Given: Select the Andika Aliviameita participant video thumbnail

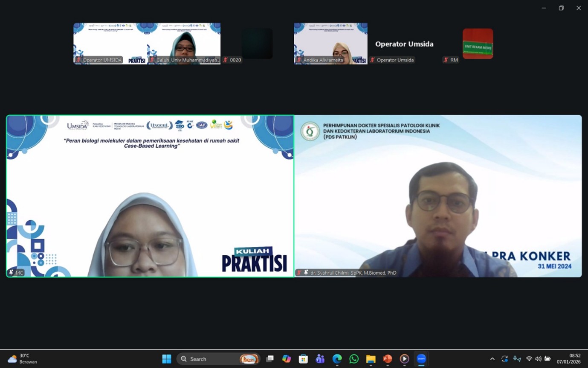Looking at the screenshot, I should tap(330, 44).
